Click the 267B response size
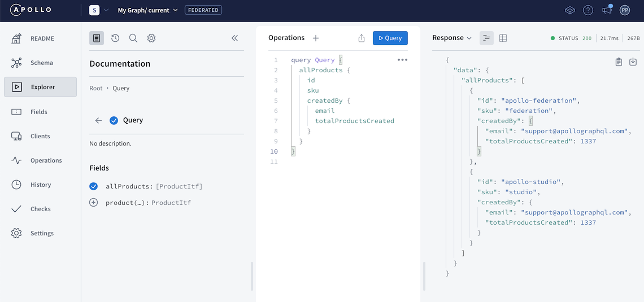The width and height of the screenshot is (644, 302). pyautogui.click(x=633, y=38)
